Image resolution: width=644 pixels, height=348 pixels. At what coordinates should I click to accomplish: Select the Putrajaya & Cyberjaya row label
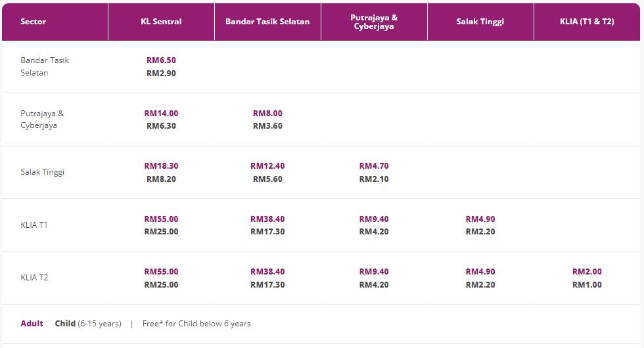[x=42, y=120]
